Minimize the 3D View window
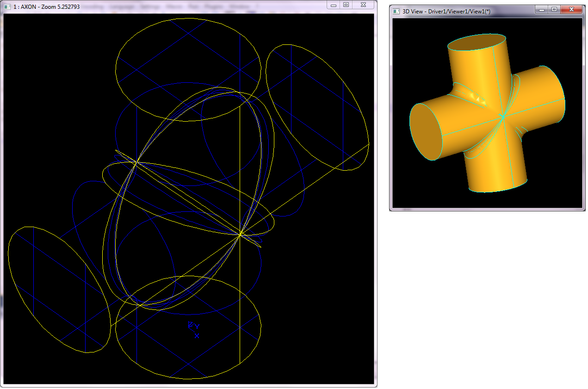The height and width of the screenshot is (389, 588). pos(542,9)
